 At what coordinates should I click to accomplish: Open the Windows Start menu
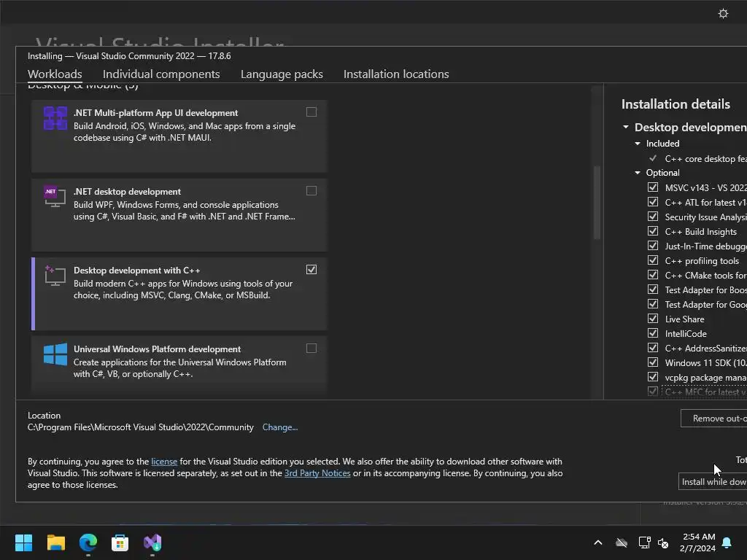point(23,542)
